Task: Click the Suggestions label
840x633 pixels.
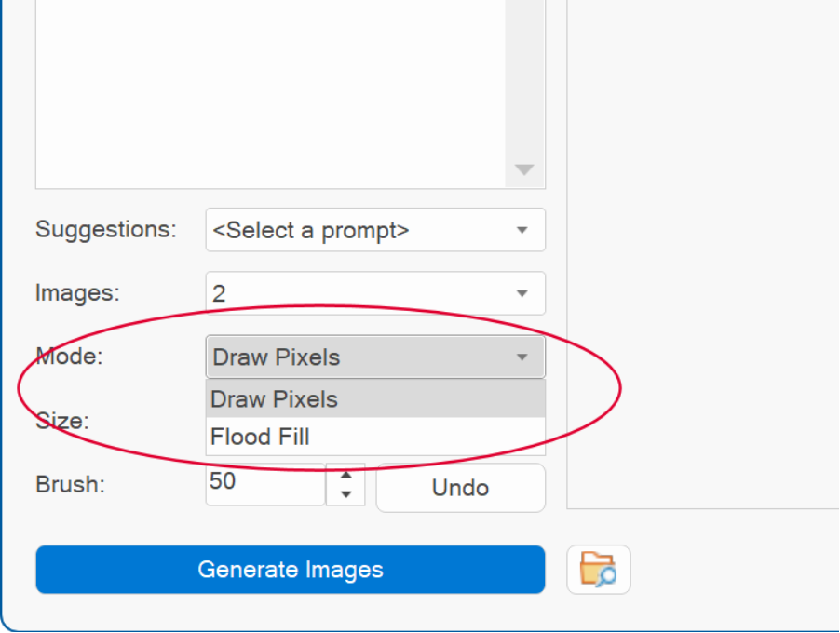Action: coord(106,229)
